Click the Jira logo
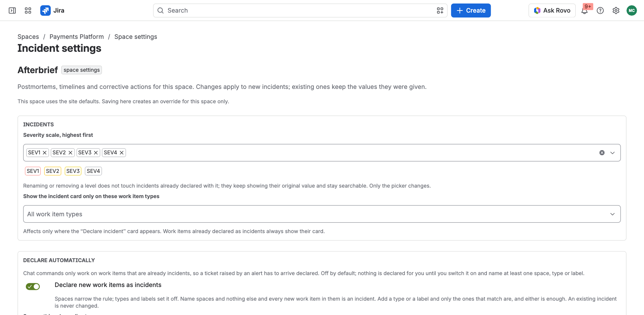Image resolution: width=644 pixels, height=315 pixels. coord(52,10)
